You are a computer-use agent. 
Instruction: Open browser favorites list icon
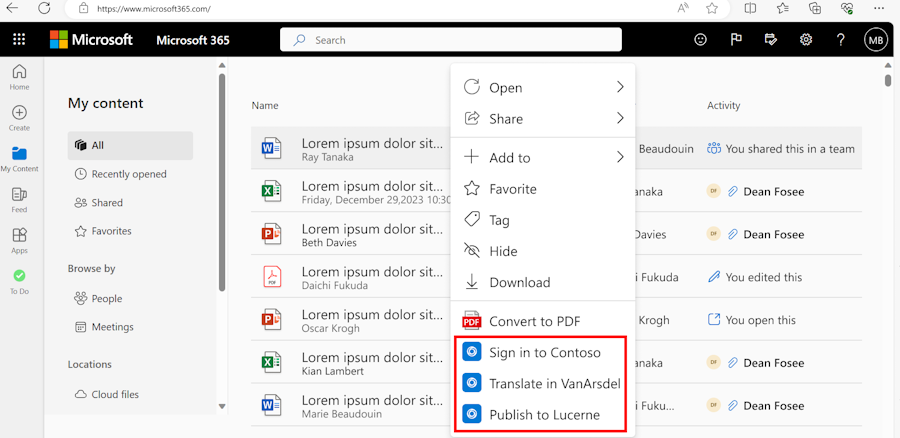tap(782, 8)
